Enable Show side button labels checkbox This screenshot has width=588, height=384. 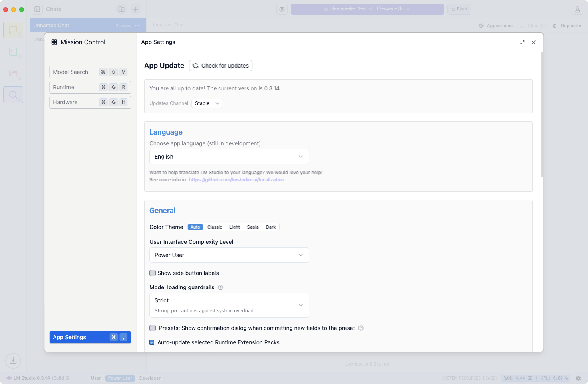coord(153,273)
